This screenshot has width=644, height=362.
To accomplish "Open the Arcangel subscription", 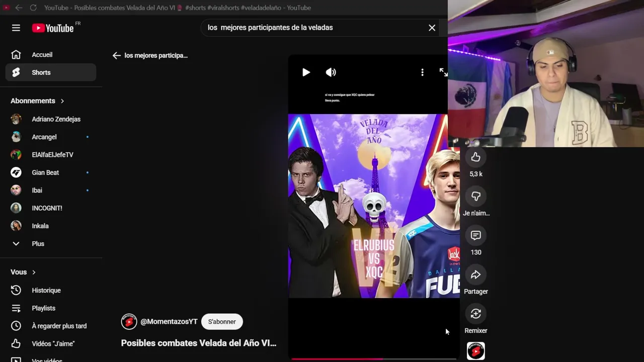I will click(x=51, y=137).
